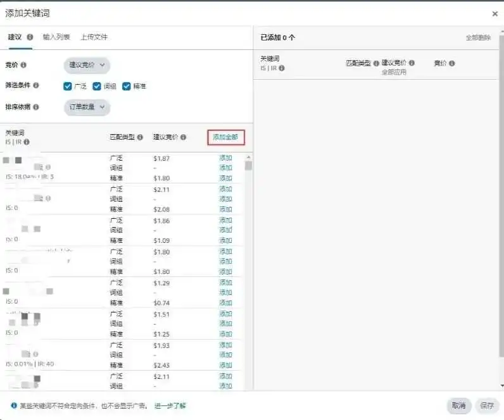Add exact match keyword priced $1.09
Image resolution: width=504 pixels, height=420 pixels.
pos(225,240)
